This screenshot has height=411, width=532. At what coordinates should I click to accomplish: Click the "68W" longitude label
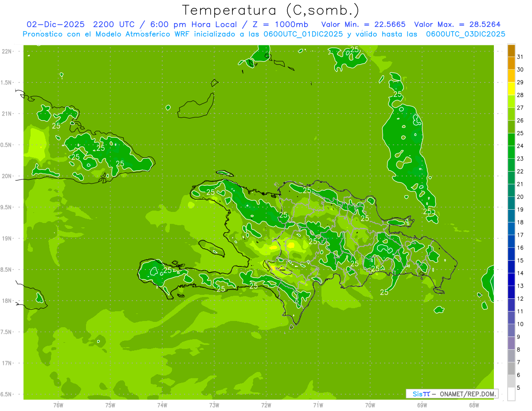[x=474, y=405]
